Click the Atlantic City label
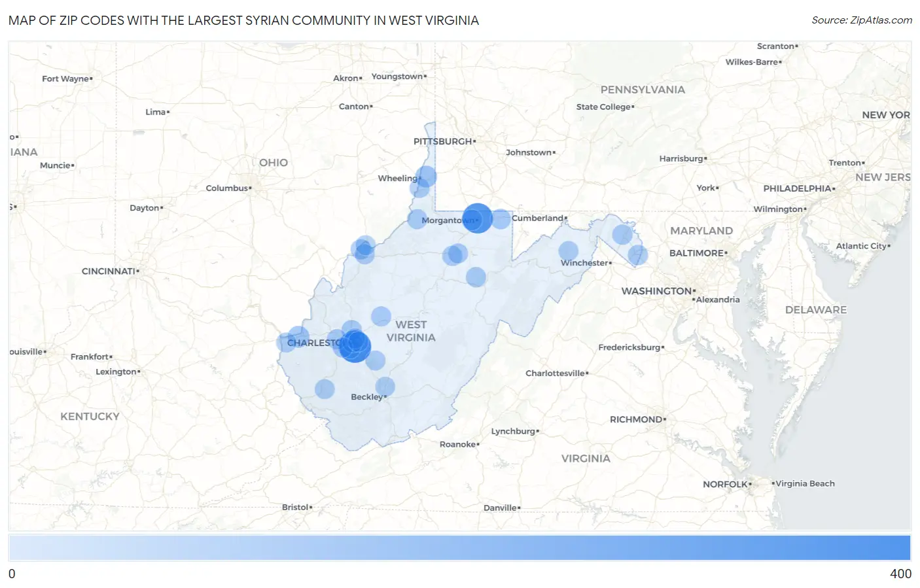 point(861,246)
